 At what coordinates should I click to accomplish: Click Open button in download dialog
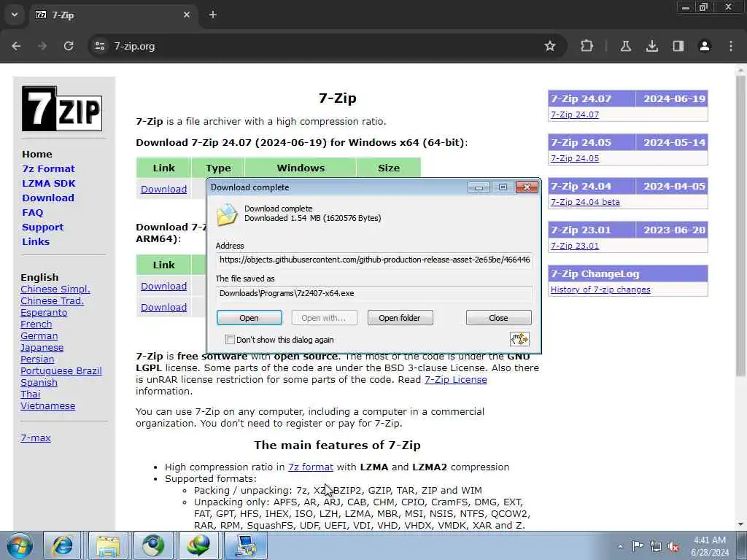pos(249,318)
